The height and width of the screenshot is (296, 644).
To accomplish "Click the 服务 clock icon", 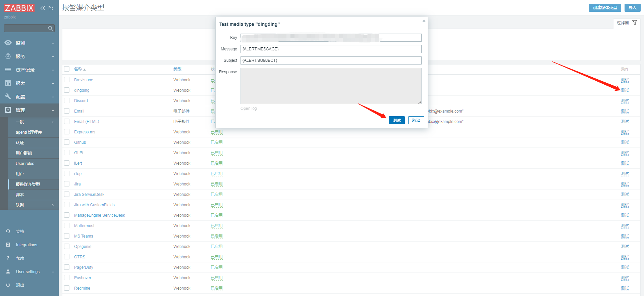I will (x=8, y=56).
